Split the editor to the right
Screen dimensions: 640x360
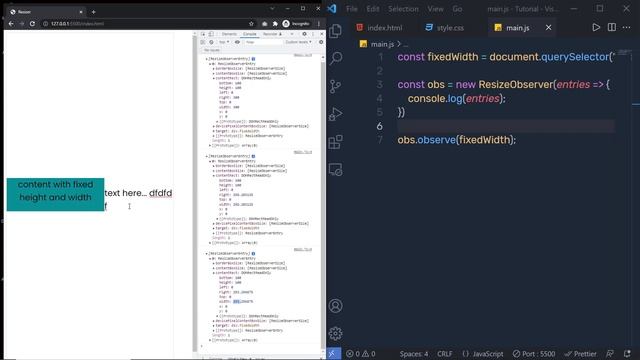pos(611,27)
